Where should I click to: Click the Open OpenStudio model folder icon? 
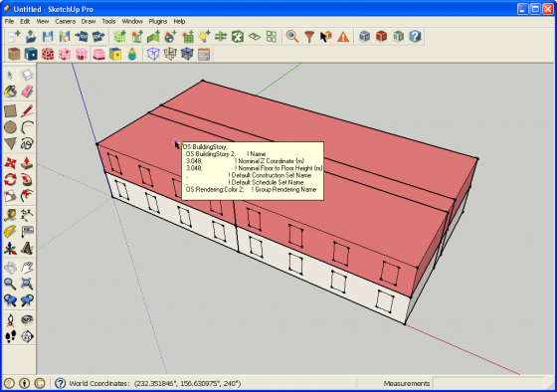tap(31, 37)
